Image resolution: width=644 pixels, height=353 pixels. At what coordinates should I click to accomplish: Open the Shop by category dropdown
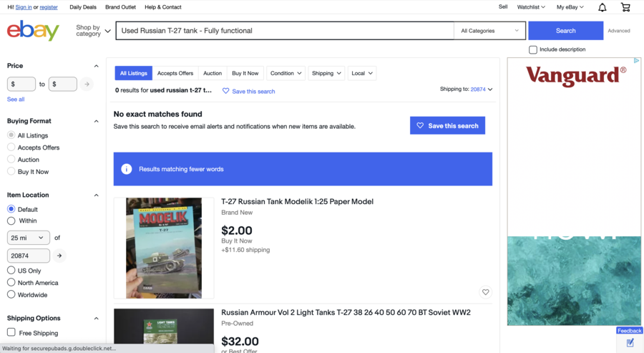[93, 30]
